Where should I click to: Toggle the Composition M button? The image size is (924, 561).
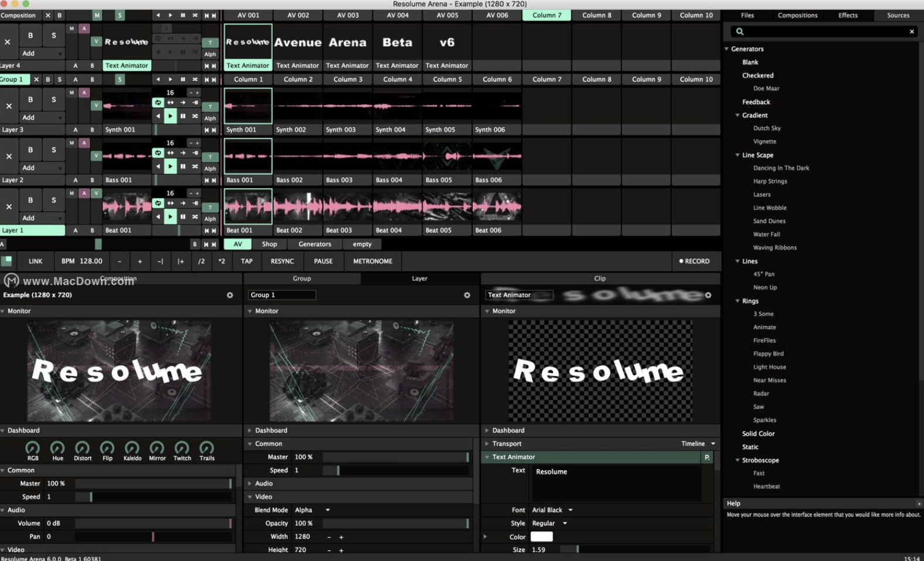(x=97, y=15)
